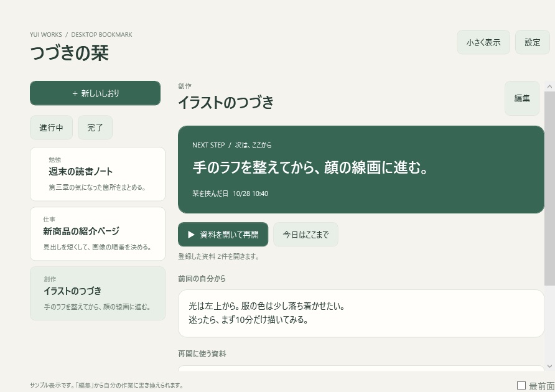The height and width of the screenshot is (392, 555).
Task: Select the 進行中 filter tab
Action: click(x=51, y=128)
